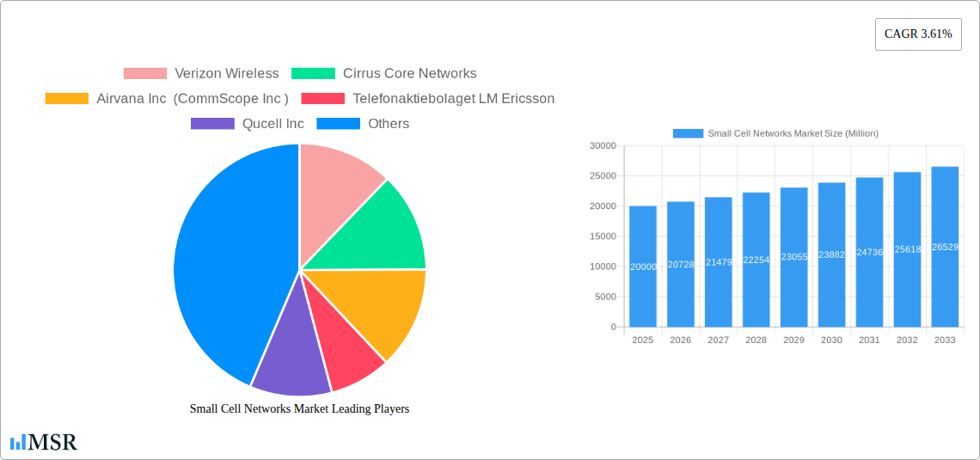Toggle Airvana Inc legend color box
Image resolution: width=980 pixels, height=460 pixels.
point(67,99)
